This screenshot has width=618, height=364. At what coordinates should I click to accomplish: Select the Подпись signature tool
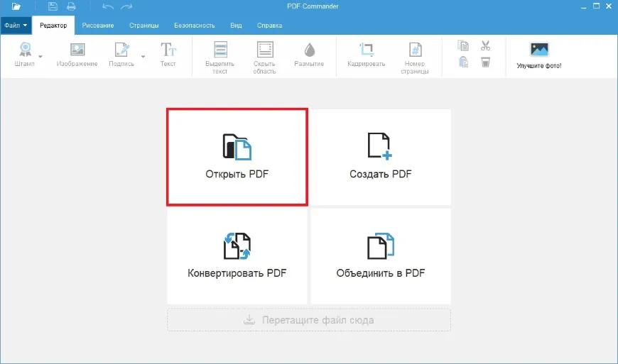[x=121, y=55]
